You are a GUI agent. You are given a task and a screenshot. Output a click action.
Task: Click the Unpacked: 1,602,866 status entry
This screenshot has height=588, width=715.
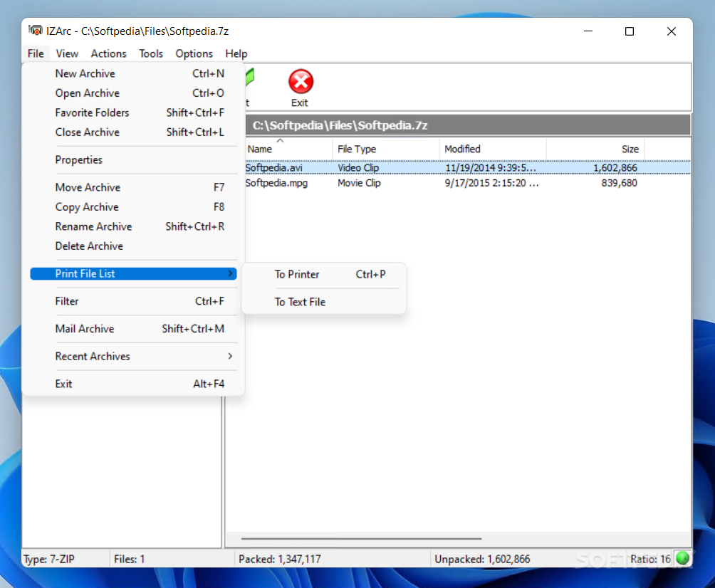coord(482,559)
